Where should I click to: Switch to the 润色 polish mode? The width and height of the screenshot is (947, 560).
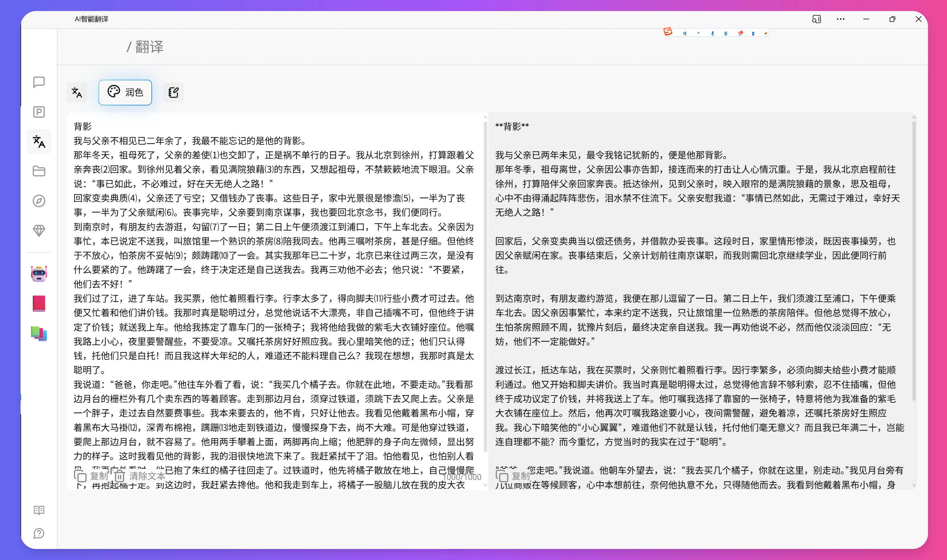pyautogui.click(x=125, y=93)
